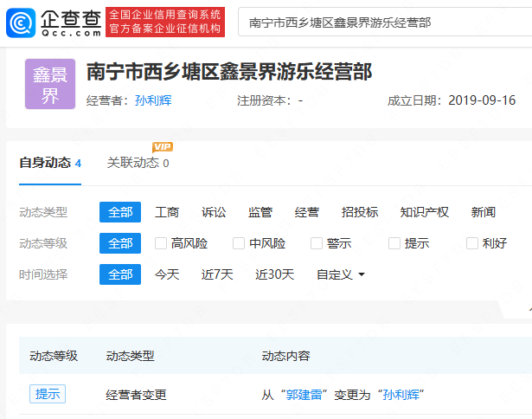Image resolution: width=532 pixels, height=419 pixels.
Task: Filter dynamics by 诉讼 type
Action: pyautogui.click(x=214, y=212)
